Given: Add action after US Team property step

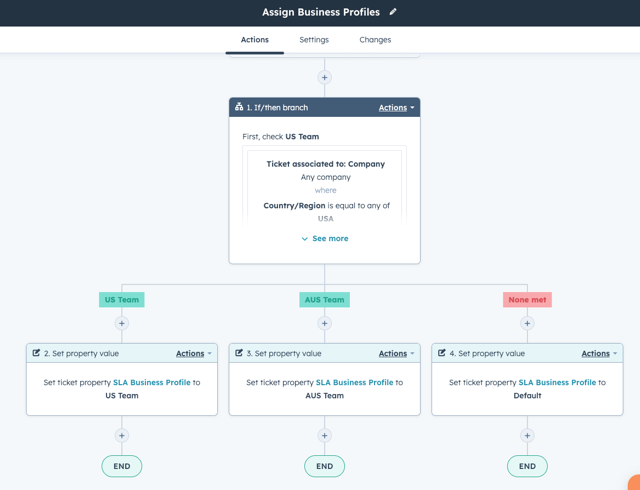Looking at the screenshot, I should [x=122, y=436].
